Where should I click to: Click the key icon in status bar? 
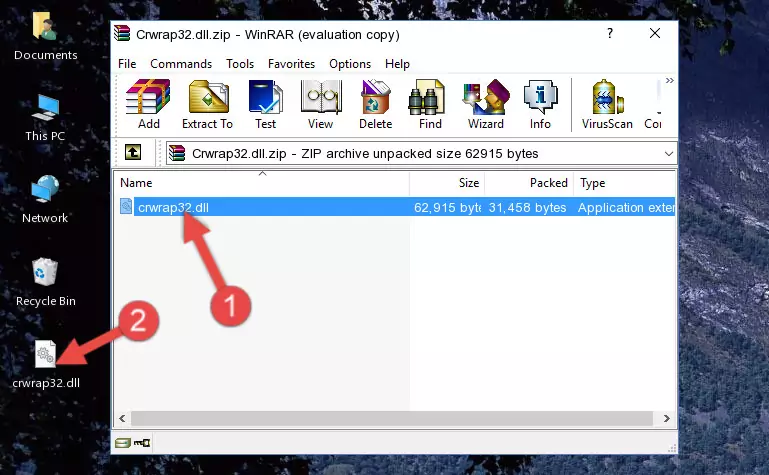point(142,443)
